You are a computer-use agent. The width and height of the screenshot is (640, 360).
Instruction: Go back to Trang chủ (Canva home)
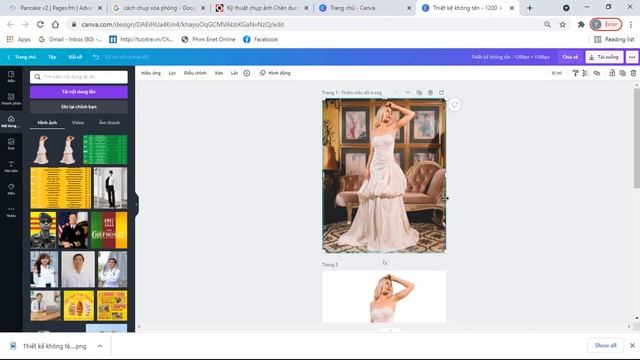(x=22, y=57)
